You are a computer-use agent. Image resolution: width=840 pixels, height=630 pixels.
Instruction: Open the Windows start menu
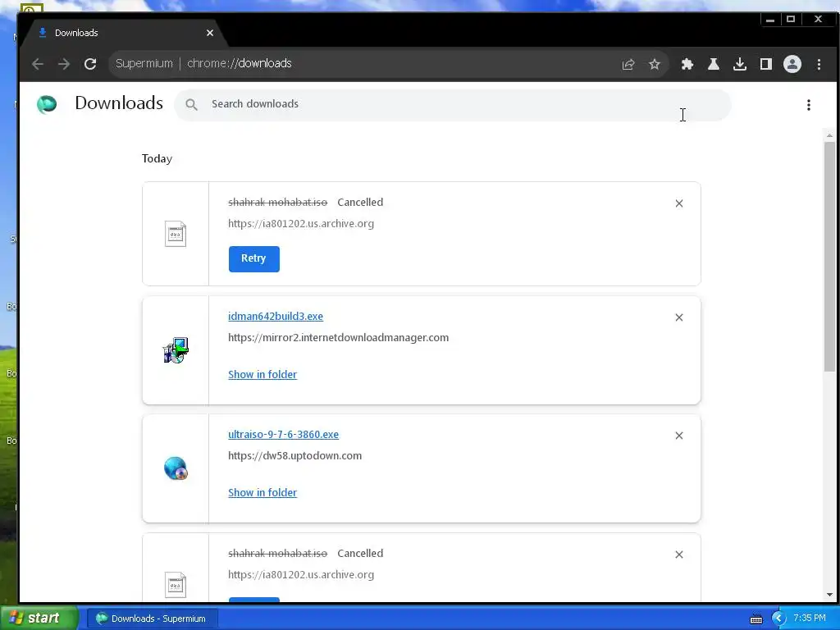39,618
